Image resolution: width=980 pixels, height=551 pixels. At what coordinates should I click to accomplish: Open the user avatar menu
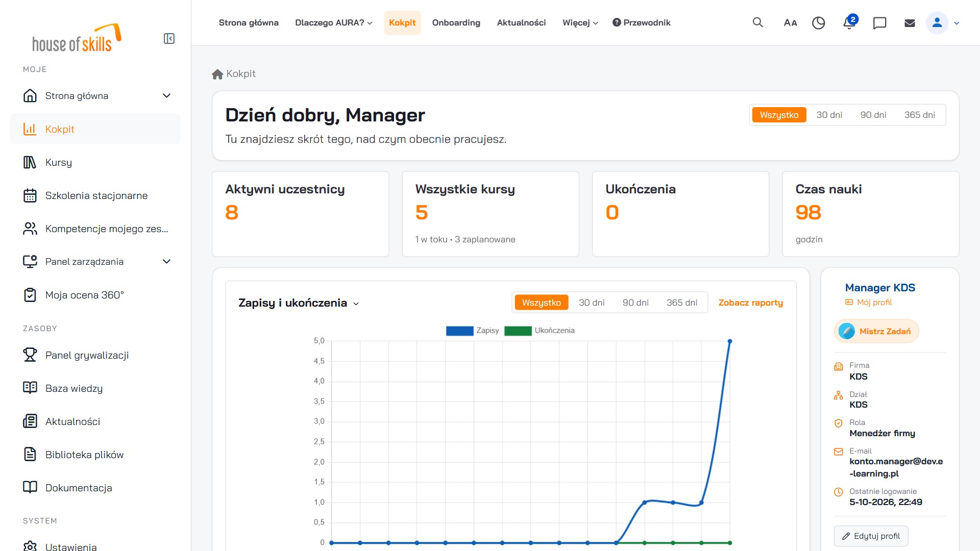point(937,23)
